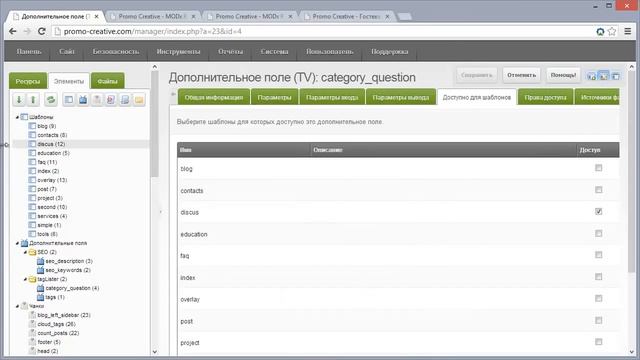Open the Права доступа tab
The image size is (640, 360).
coord(545,97)
